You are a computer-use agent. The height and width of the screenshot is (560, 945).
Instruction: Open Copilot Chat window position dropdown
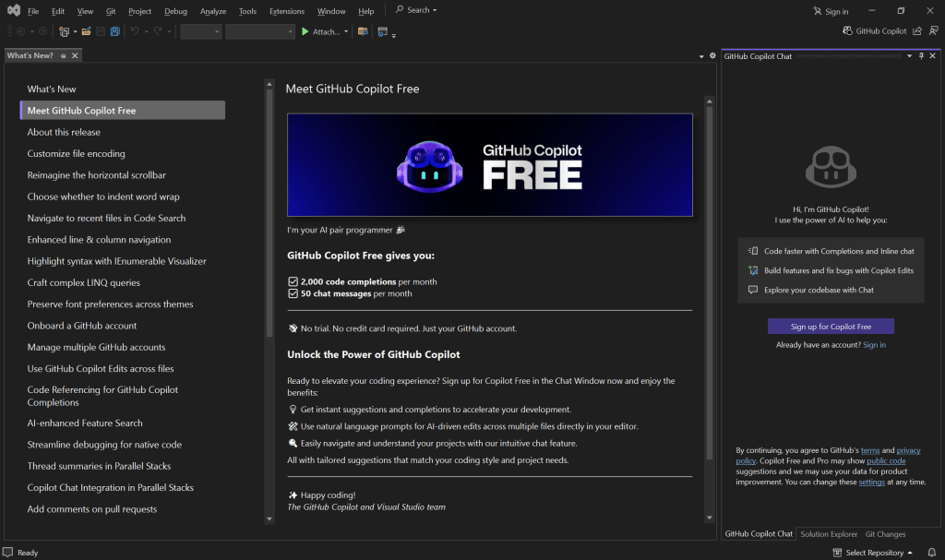pos(909,56)
